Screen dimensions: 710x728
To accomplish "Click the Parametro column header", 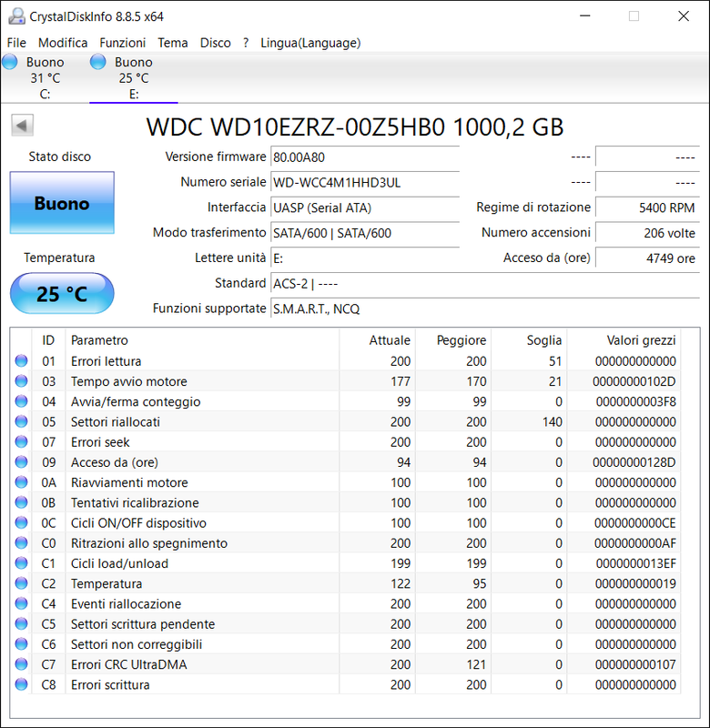I will point(202,339).
